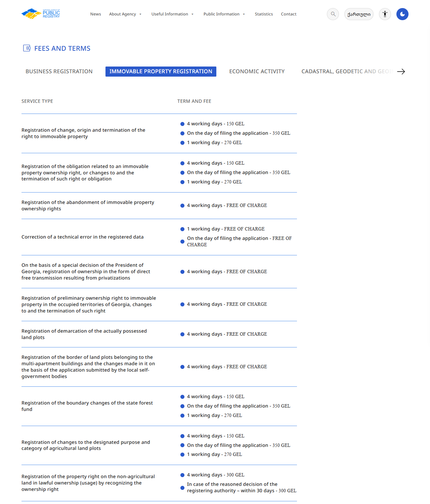Click '4 working days - 300 GEL' text
The height and width of the screenshot is (504, 430).
pos(216,475)
